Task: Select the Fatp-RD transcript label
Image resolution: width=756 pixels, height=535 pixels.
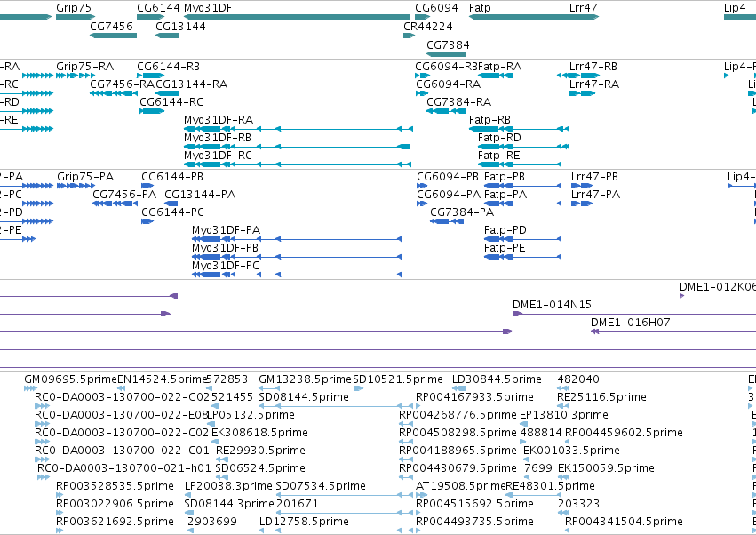Action: tap(499, 138)
